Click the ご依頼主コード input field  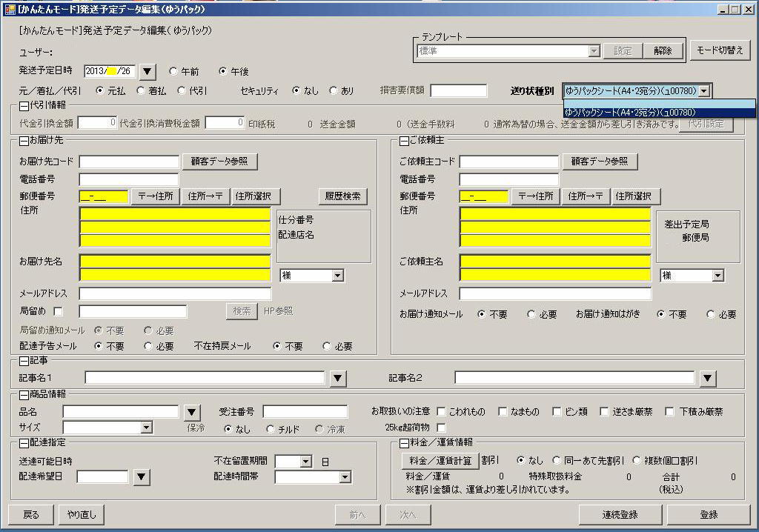click(509, 162)
